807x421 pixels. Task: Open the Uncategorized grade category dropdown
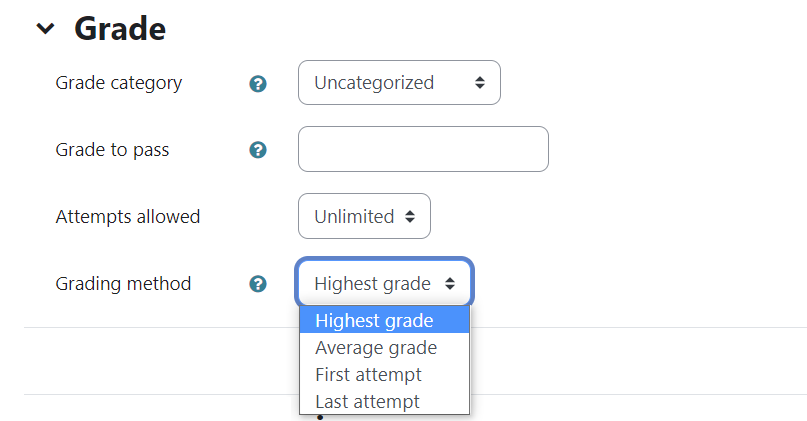click(399, 82)
